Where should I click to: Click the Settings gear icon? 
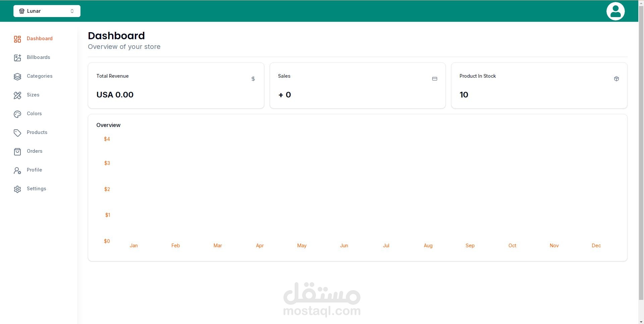pyautogui.click(x=17, y=189)
